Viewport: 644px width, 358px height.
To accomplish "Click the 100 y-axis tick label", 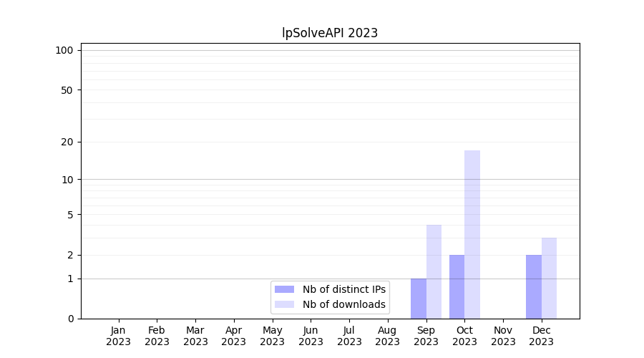I will [64, 50].
